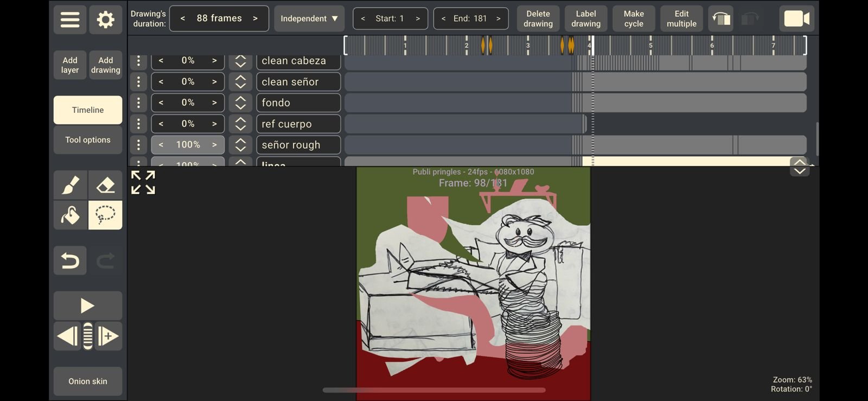Select the Eraser tool

[x=105, y=185]
